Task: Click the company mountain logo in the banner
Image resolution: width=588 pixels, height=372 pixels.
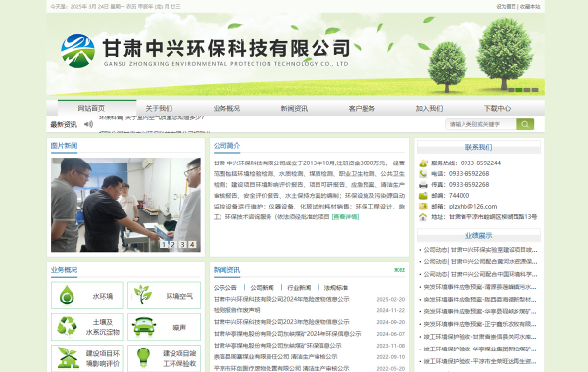Action: coord(78,51)
